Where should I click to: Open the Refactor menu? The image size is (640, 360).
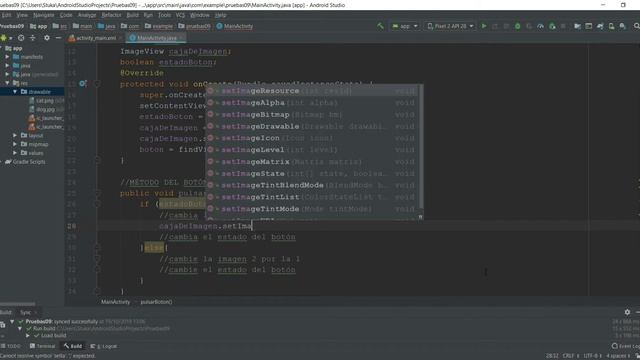[111, 15]
